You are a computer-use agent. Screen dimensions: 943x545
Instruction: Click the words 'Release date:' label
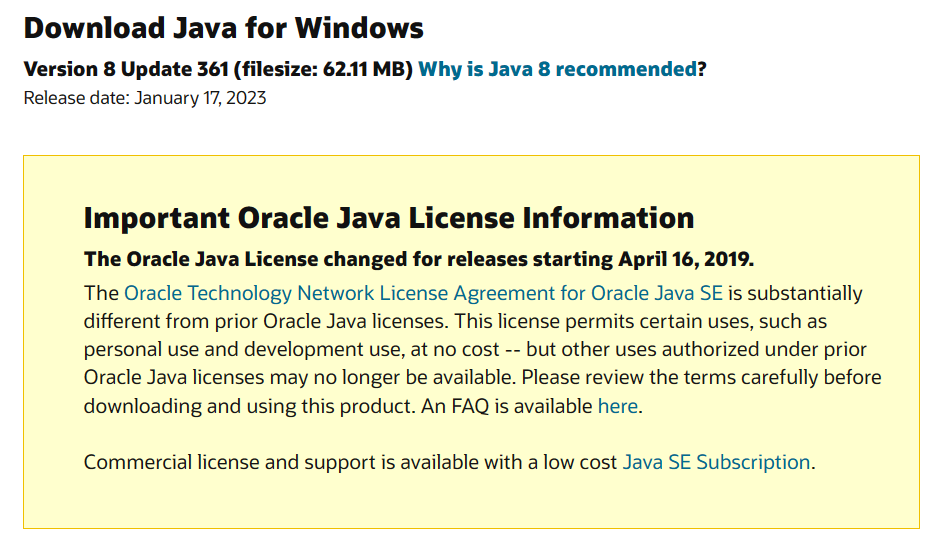[x=77, y=98]
